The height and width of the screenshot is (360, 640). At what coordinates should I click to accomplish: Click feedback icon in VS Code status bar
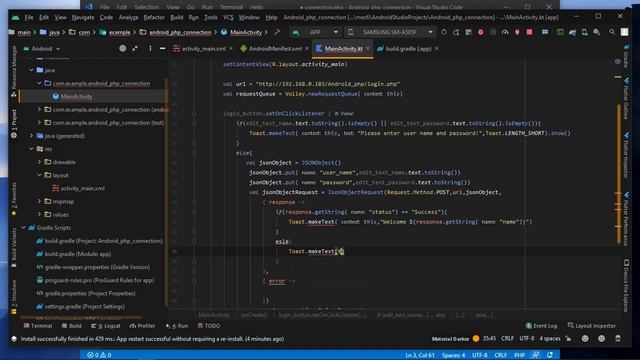pos(536,355)
